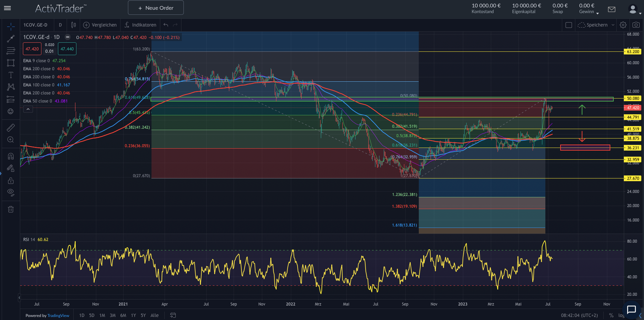Toggle lock all drawing tools
Viewport: 644px width, 320px height.
click(11, 181)
